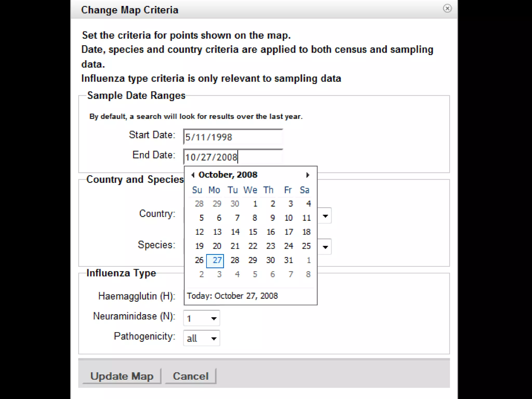Screen dimensions: 532x399
Task: Choose October 31 in the calendar
Action: [288, 260]
